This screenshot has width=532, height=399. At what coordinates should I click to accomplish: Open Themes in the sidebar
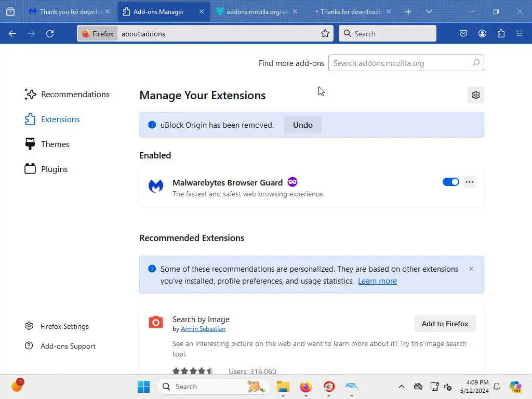[x=47, y=144]
